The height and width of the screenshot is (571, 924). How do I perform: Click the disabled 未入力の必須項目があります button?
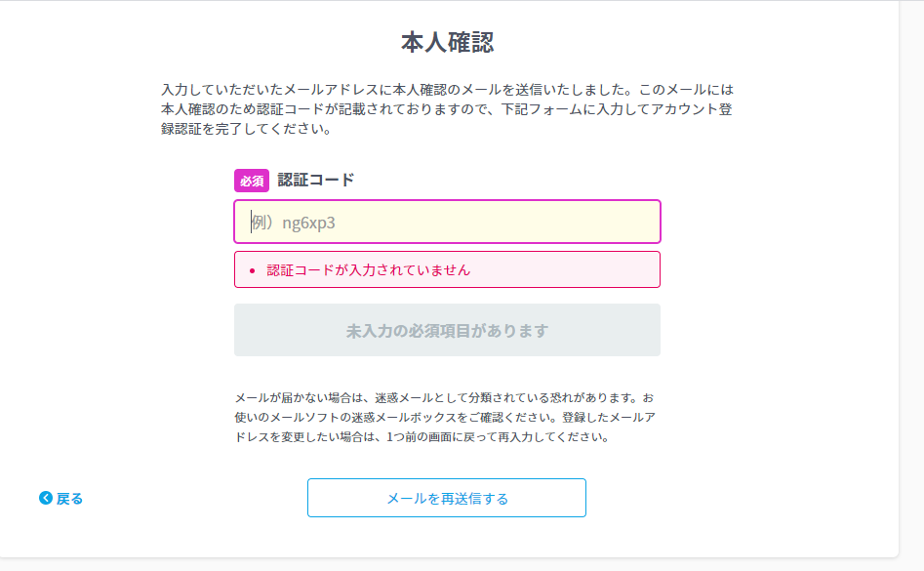coord(447,330)
